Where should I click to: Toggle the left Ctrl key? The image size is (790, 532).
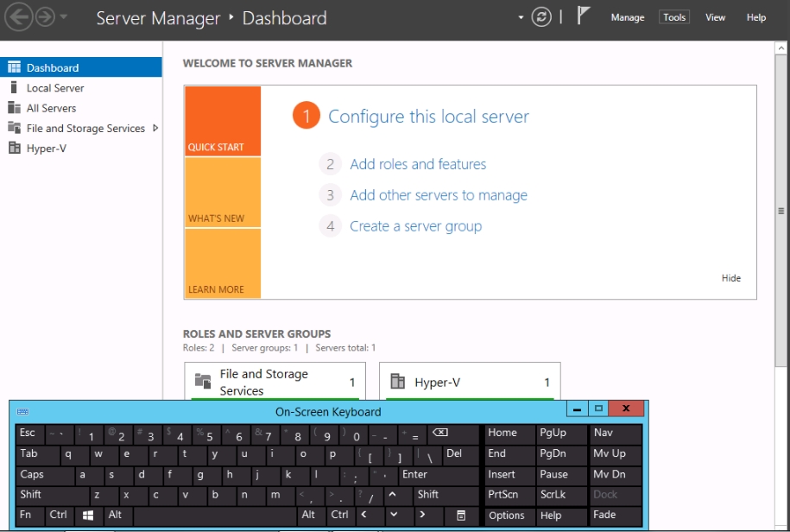coord(60,516)
